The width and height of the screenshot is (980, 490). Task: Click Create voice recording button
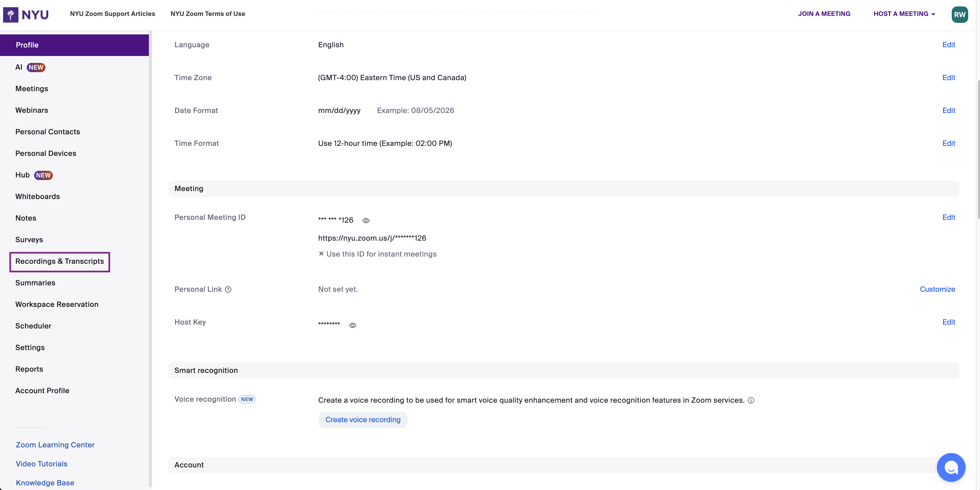(x=362, y=420)
